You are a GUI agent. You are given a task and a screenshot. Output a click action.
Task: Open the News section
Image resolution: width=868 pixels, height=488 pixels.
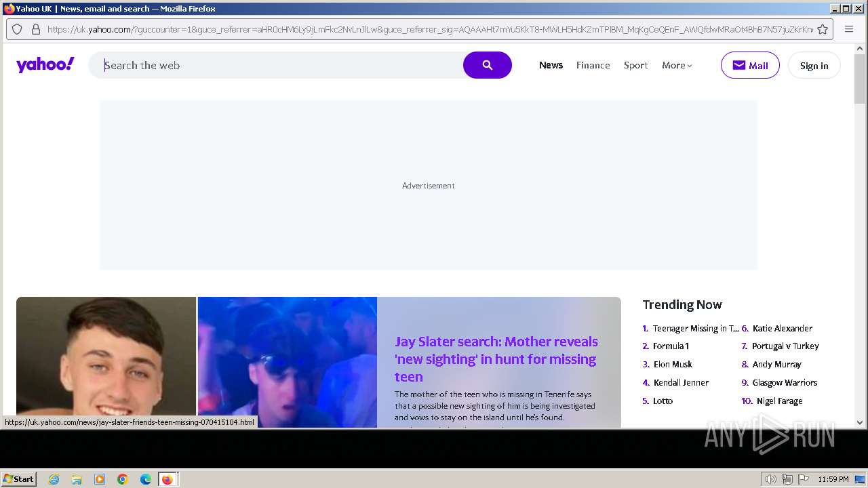[551, 65]
